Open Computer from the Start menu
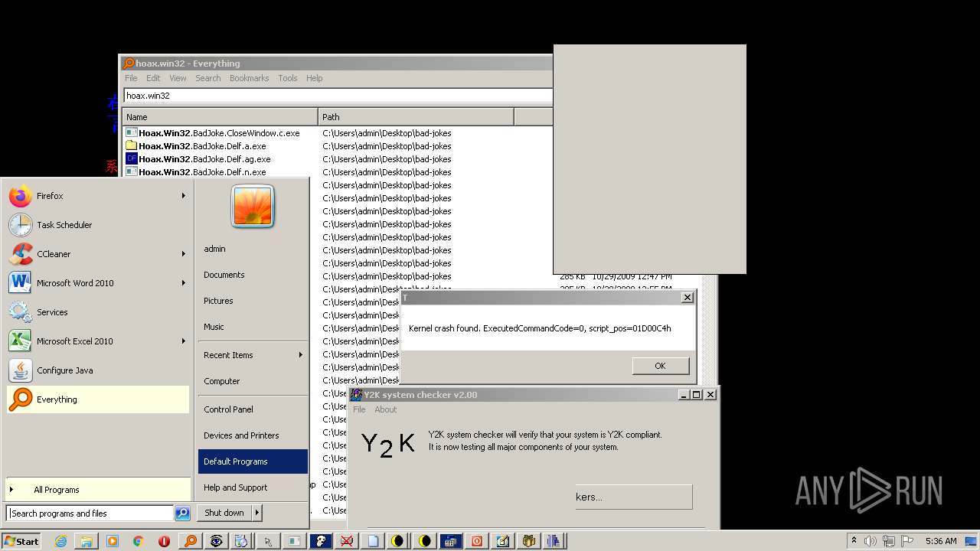980x551 pixels. click(253, 381)
